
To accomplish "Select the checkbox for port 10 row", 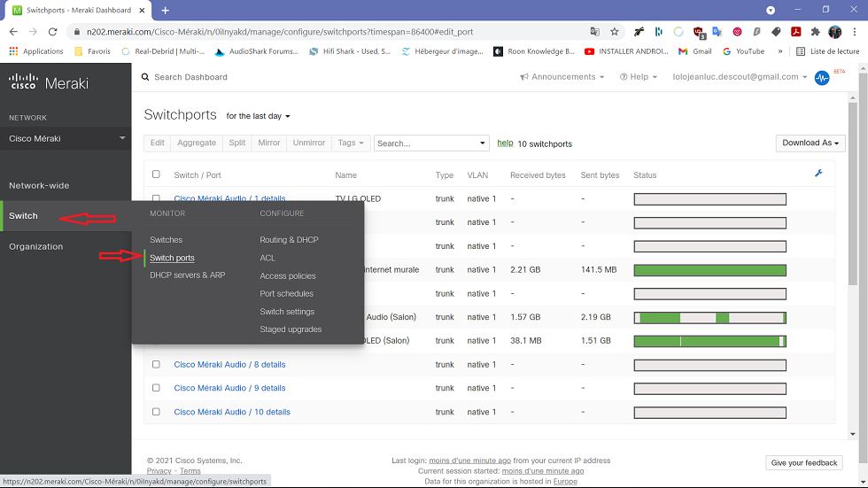I will tap(156, 412).
